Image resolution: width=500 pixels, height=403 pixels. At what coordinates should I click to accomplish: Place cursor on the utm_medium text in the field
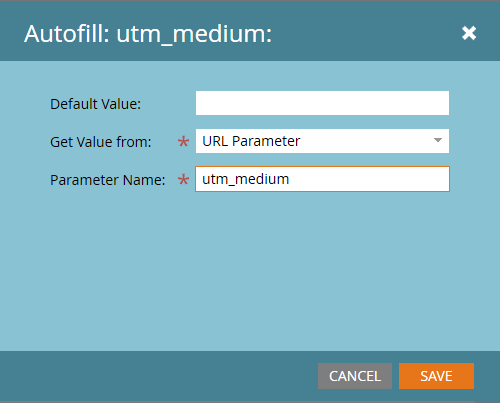tap(245, 179)
